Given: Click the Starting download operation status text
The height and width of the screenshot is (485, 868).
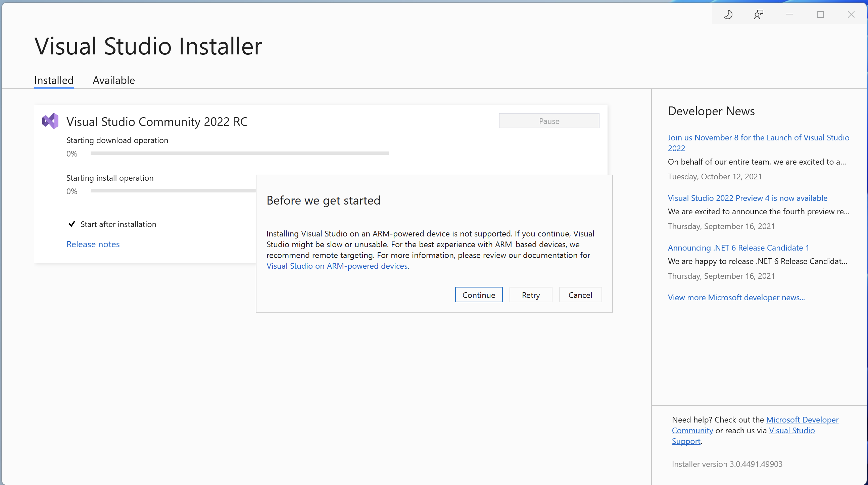Looking at the screenshot, I should 117,140.
